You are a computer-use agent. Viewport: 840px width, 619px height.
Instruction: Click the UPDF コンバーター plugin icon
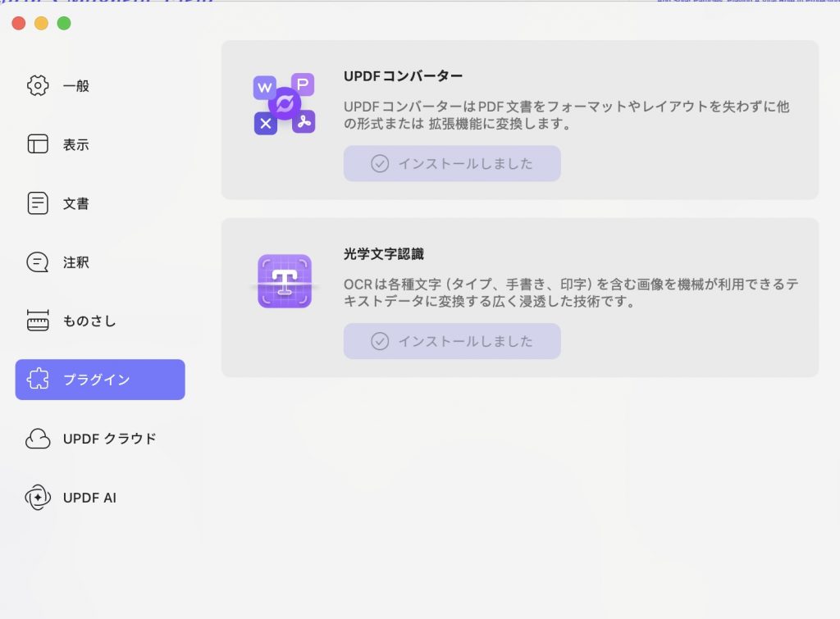pos(284,104)
